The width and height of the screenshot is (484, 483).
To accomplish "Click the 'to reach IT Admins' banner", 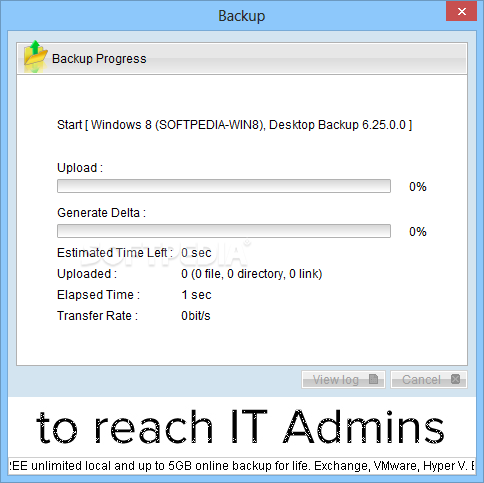I will tap(241, 427).
